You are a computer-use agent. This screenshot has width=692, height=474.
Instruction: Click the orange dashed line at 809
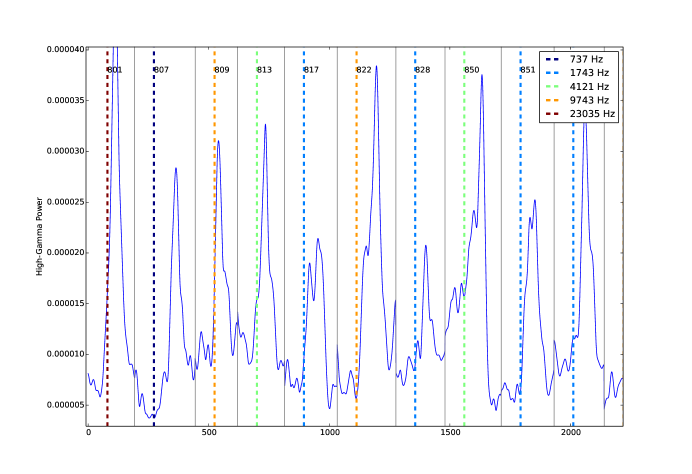pyautogui.click(x=214, y=238)
